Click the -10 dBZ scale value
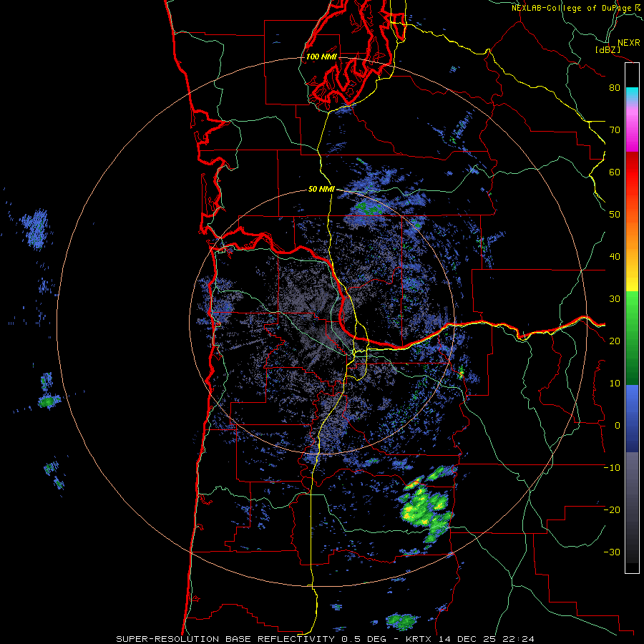The width and height of the screenshot is (644, 644). click(x=612, y=468)
